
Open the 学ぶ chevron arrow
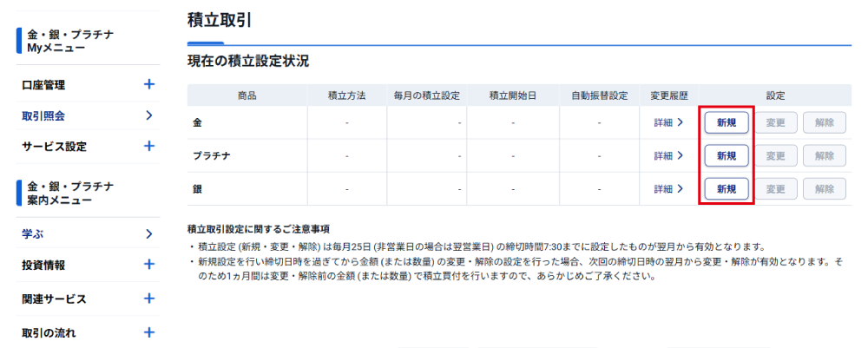pos(148,233)
